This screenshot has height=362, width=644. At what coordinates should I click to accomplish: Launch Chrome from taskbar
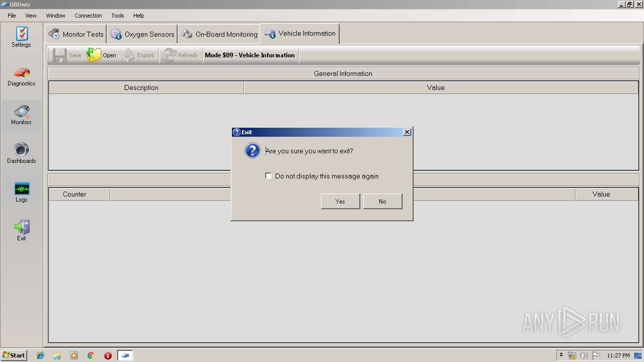[91, 355]
